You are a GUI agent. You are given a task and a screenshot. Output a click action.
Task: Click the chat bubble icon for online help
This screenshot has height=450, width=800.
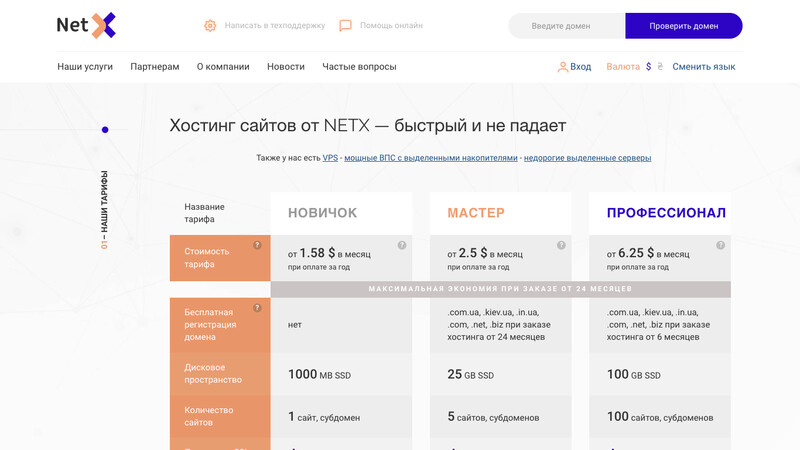[345, 26]
